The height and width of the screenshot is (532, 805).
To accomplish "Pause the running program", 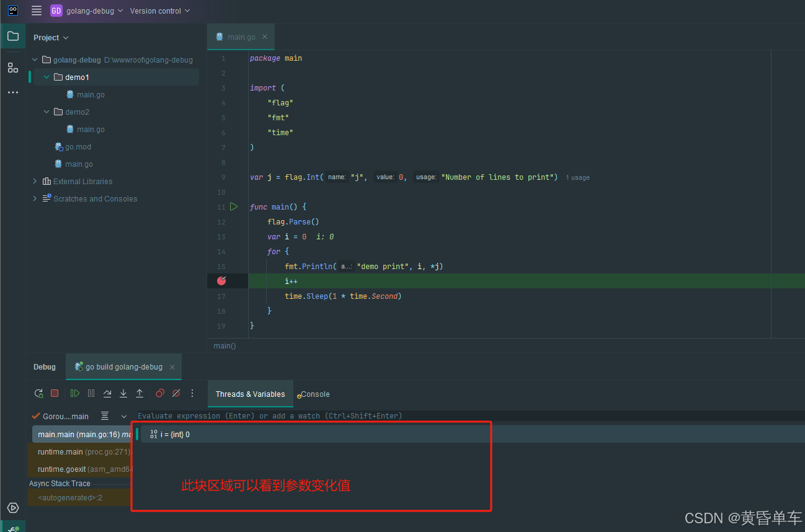I will pyautogui.click(x=91, y=393).
